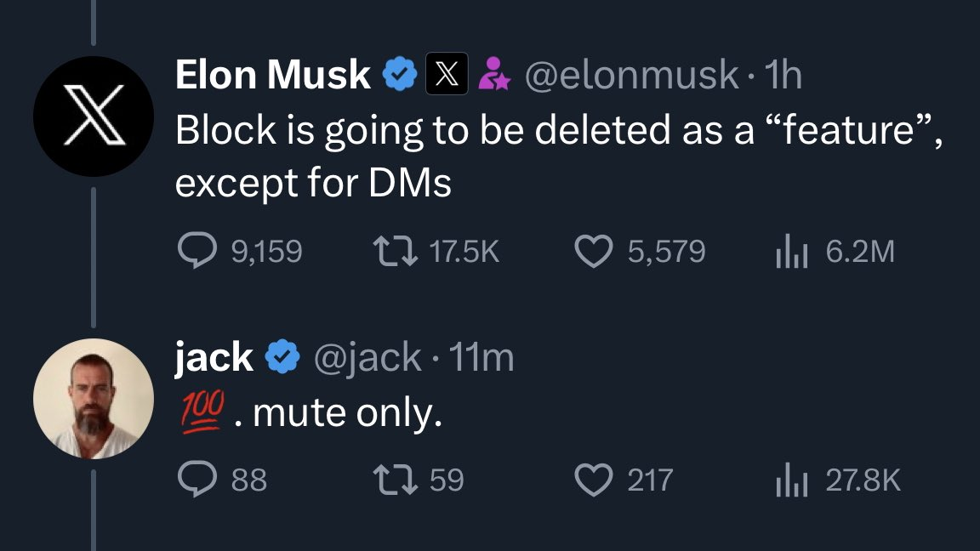Image resolution: width=980 pixels, height=551 pixels.
Task: Like Elon Musk's tweet
Action: point(595,248)
